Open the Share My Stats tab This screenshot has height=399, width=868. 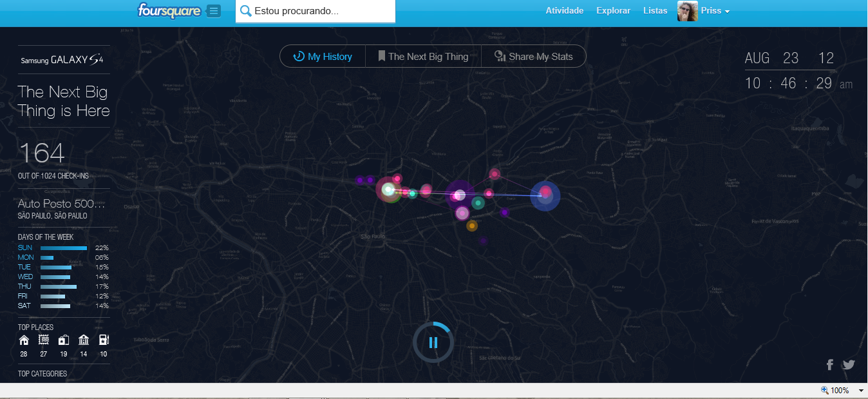[x=533, y=57]
